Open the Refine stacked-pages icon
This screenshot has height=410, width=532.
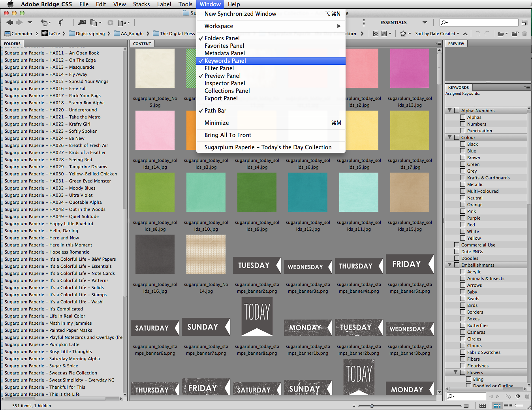point(96,23)
